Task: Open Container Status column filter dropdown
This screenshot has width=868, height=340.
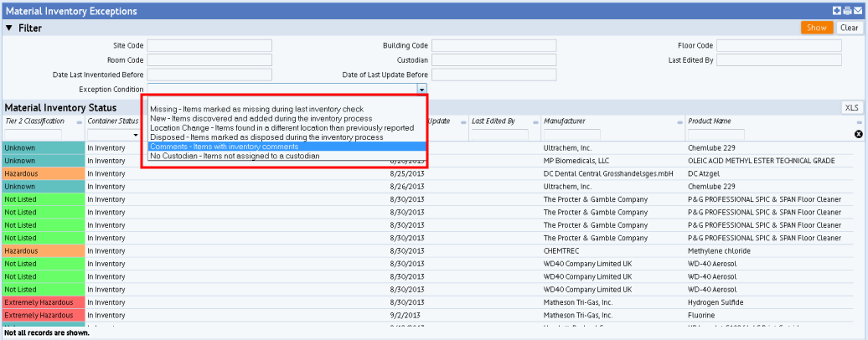Action: coord(111,134)
